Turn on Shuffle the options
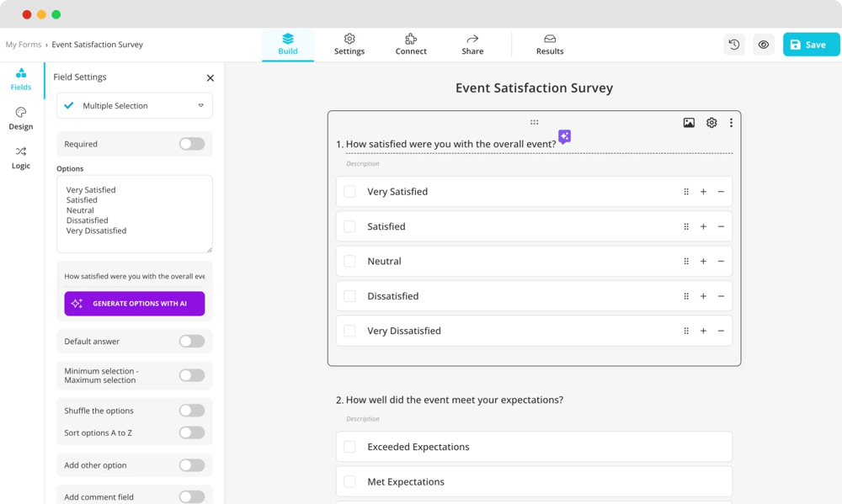 point(192,411)
